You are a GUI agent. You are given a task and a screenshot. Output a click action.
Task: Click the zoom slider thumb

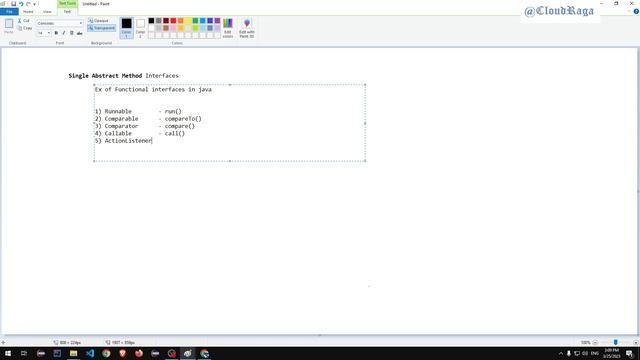(x=616, y=342)
